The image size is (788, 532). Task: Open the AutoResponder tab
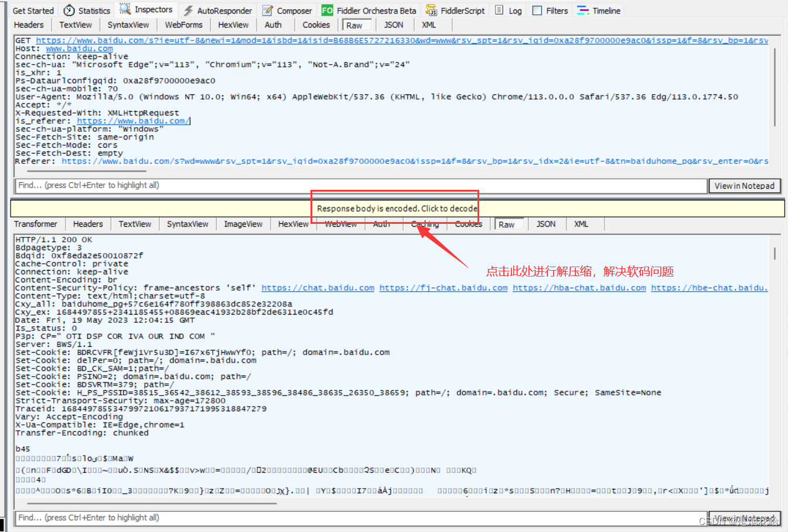[x=218, y=11]
